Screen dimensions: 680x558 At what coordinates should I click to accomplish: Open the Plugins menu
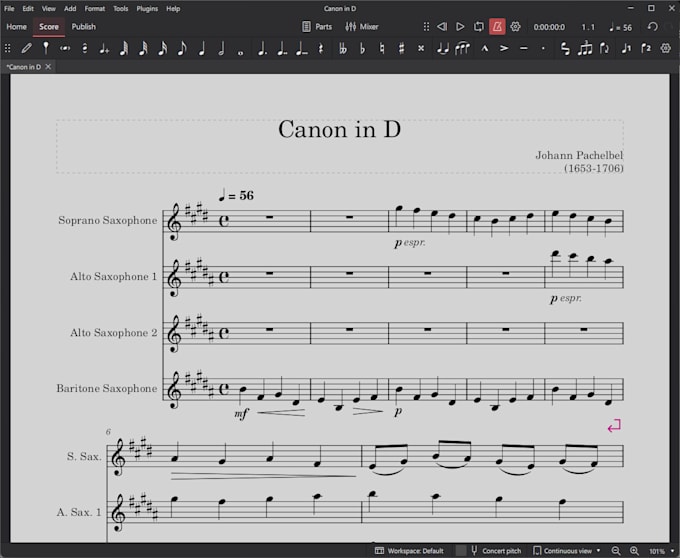click(147, 8)
